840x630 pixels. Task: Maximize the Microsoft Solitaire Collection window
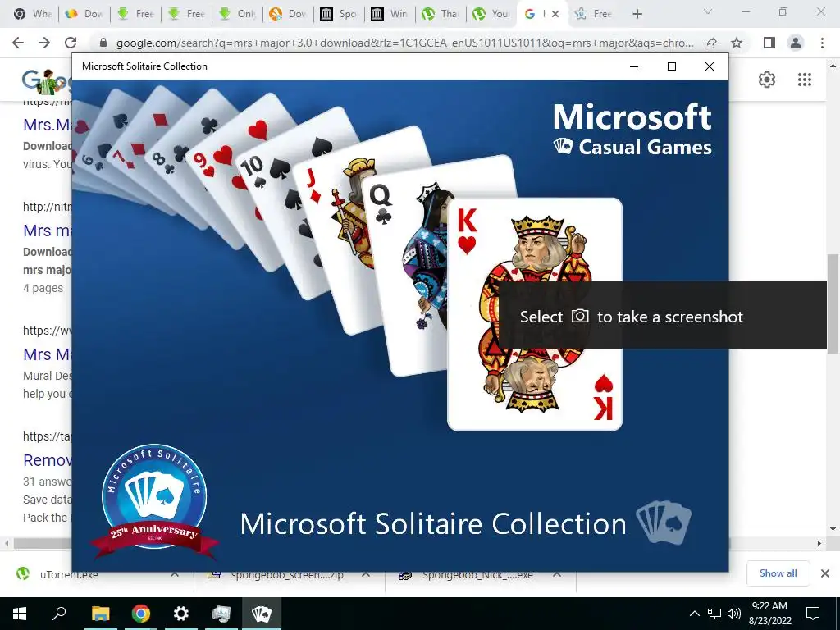point(672,66)
